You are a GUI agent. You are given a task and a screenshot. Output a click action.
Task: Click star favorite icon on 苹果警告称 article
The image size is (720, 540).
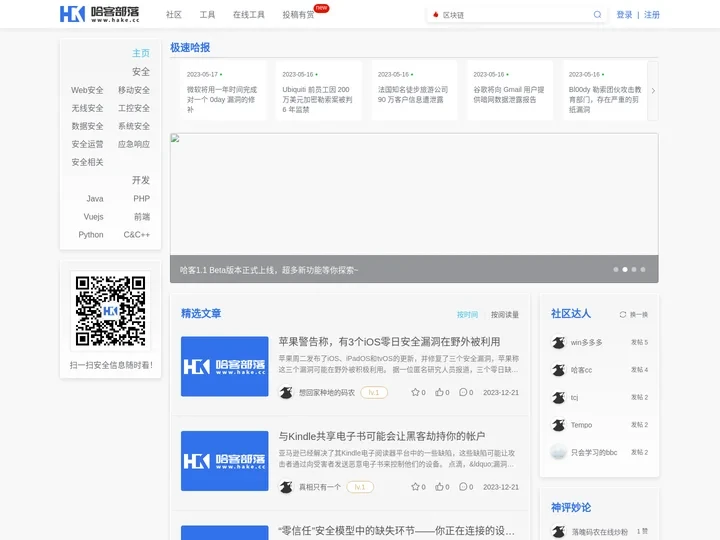point(415,392)
